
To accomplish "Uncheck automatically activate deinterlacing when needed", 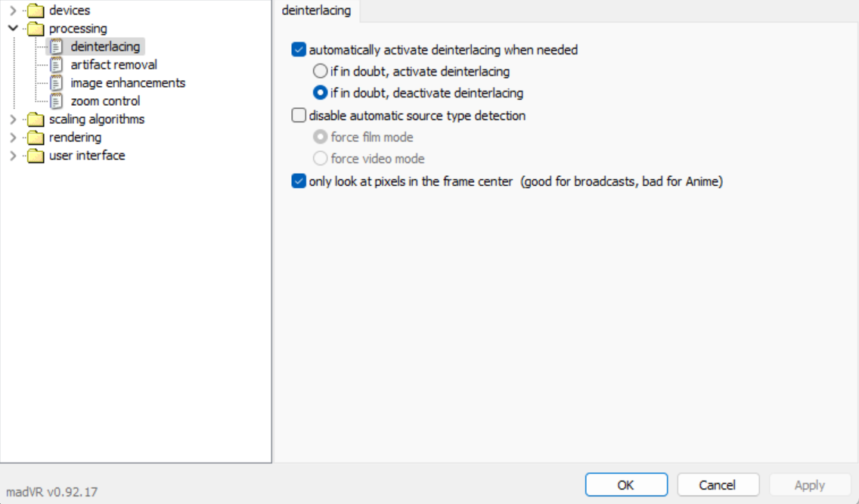I will click(299, 50).
